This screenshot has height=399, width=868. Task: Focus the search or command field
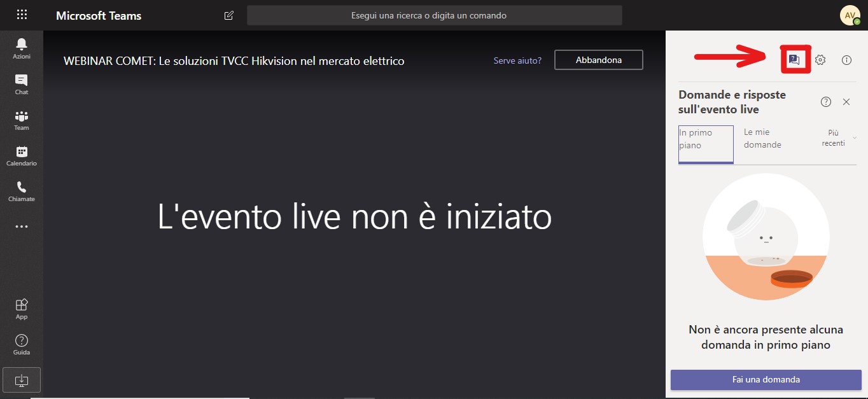coord(435,15)
